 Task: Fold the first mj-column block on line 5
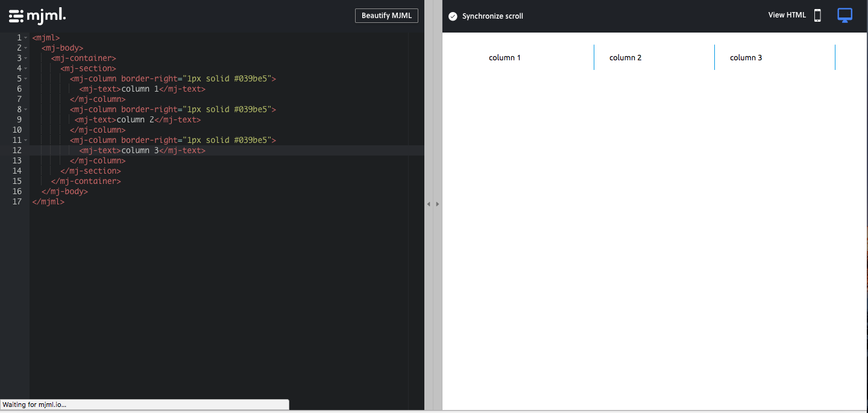pyautogui.click(x=25, y=78)
